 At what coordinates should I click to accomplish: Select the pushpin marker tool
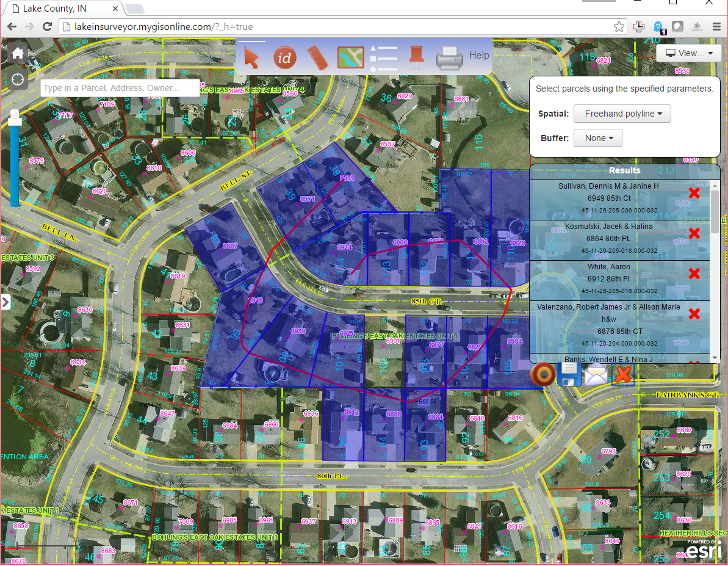[x=416, y=56]
